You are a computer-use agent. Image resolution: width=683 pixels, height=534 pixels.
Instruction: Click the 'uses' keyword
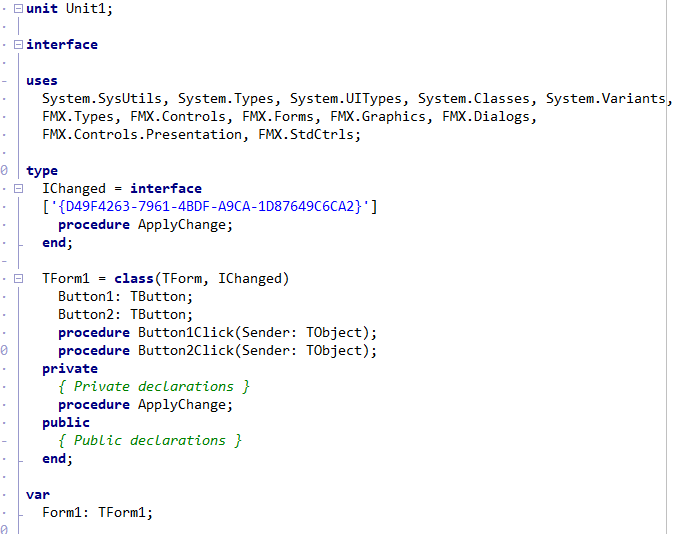pos(42,81)
